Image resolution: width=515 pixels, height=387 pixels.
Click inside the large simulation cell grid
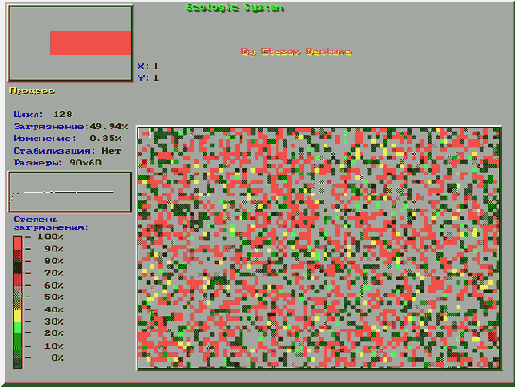click(319, 248)
